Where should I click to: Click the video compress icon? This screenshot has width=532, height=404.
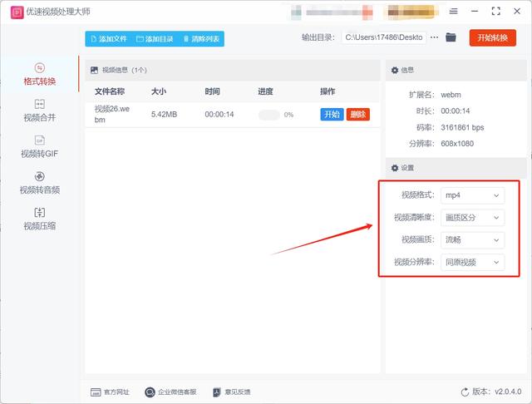pyautogui.click(x=40, y=213)
